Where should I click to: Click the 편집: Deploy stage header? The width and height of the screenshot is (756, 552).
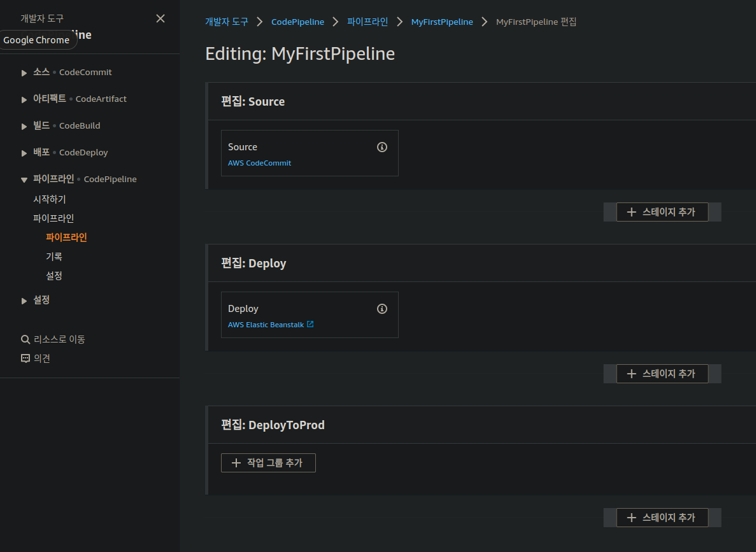(253, 263)
